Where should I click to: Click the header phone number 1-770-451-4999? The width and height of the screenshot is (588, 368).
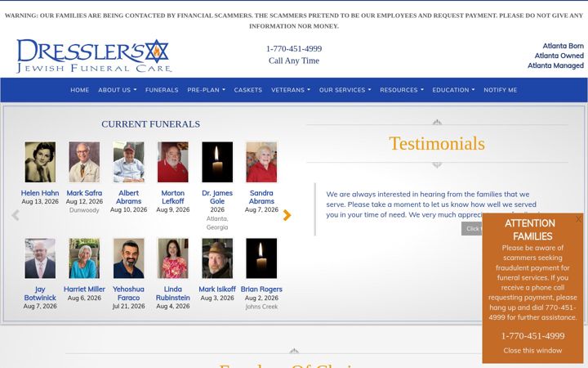click(294, 49)
